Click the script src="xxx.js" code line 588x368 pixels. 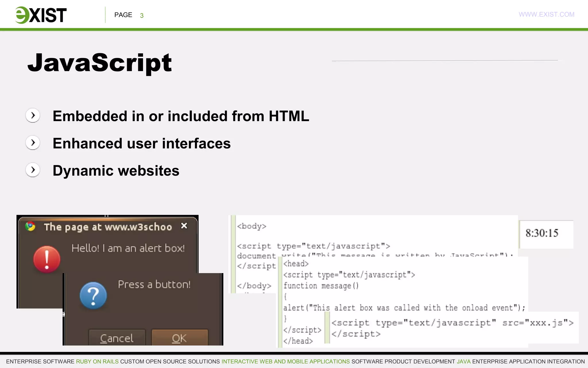[x=452, y=323]
